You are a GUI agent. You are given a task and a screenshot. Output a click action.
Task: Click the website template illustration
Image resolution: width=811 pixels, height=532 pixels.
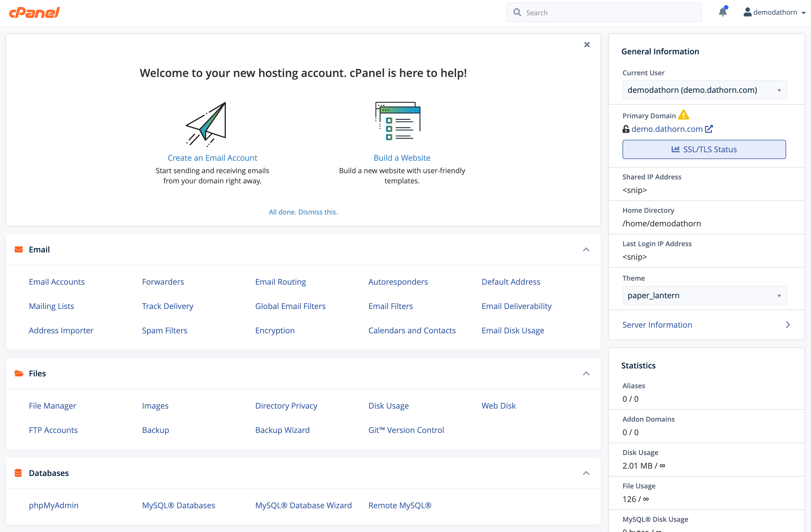click(x=398, y=121)
